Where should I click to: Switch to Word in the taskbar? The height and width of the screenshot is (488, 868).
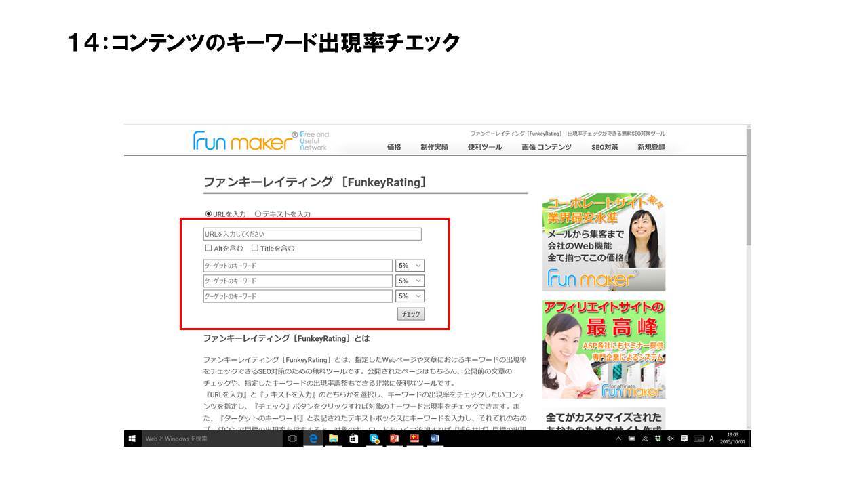click(x=435, y=439)
